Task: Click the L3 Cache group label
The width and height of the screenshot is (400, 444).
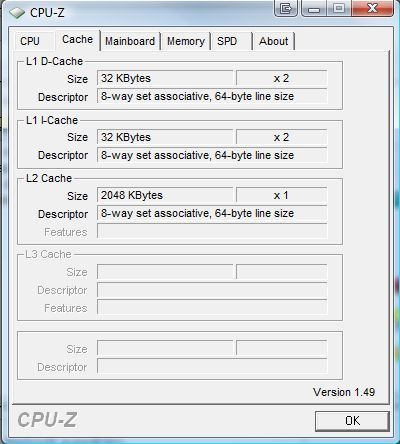Action: 49,254
